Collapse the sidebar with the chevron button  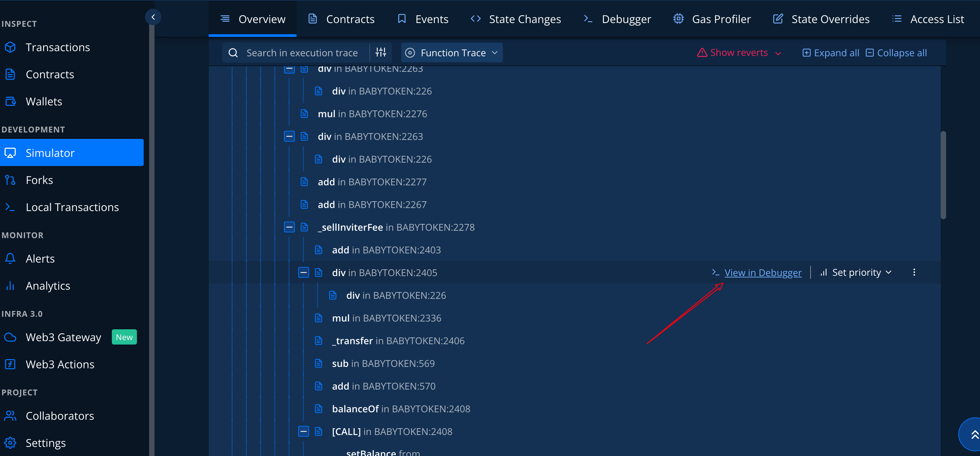[x=153, y=17]
